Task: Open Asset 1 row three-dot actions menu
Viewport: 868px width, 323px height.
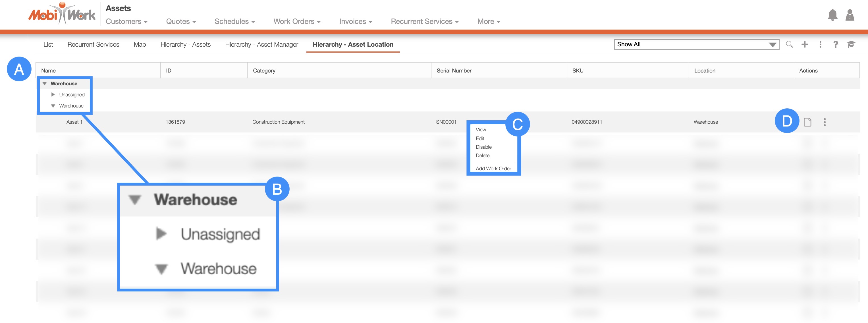Action: 825,122
